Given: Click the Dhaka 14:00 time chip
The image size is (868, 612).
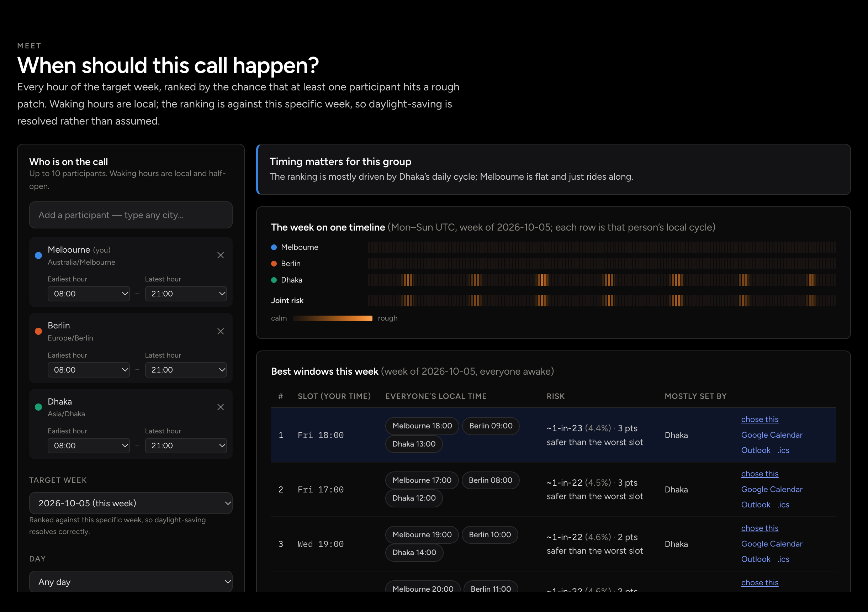Looking at the screenshot, I should point(414,553).
